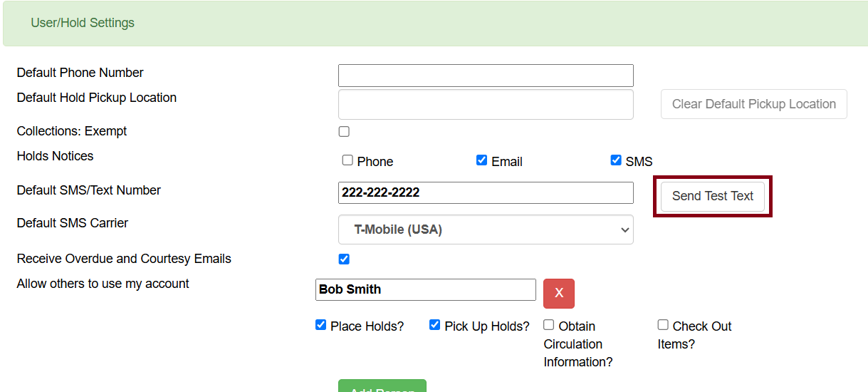Click Clear Default Pickup Location button

(x=753, y=104)
